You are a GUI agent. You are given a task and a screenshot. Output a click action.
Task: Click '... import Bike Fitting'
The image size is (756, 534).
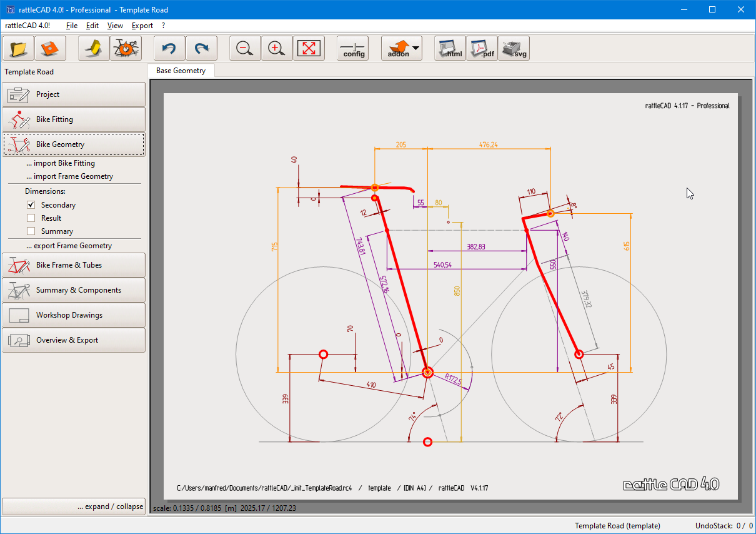coord(61,163)
